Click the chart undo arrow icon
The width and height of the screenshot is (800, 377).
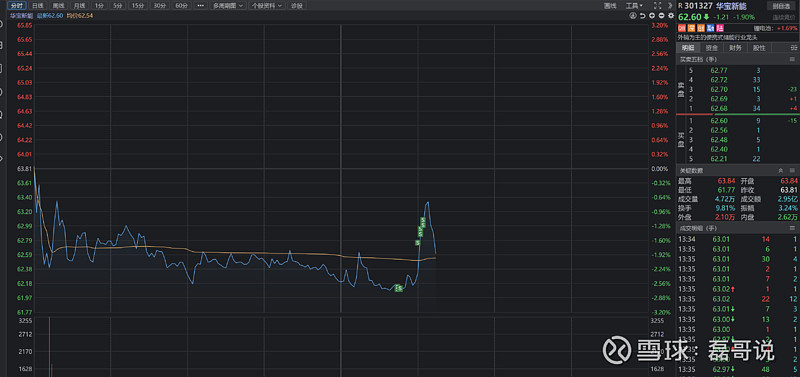click(642, 16)
